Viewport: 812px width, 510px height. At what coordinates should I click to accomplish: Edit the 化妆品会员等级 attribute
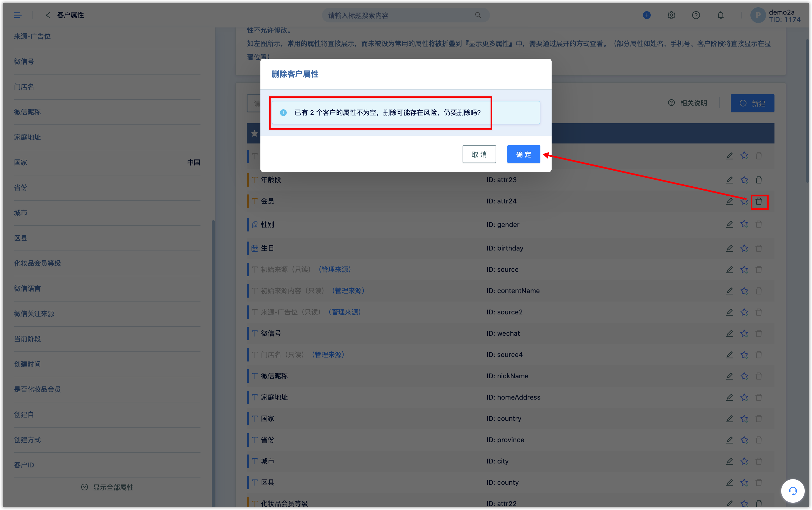coord(729,504)
